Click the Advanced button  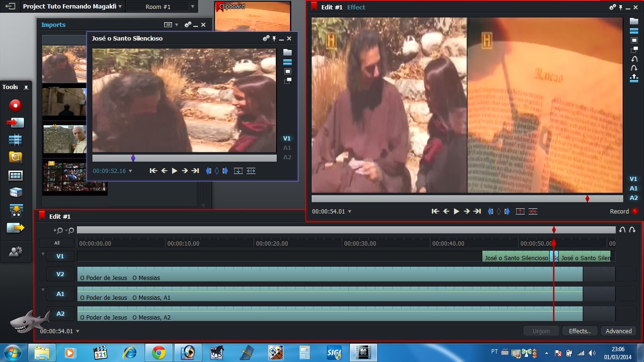pos(619,331)
